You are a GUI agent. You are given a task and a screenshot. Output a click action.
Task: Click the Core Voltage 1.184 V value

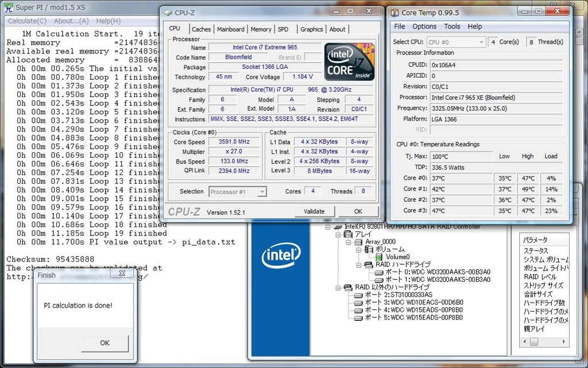(303, 76)
